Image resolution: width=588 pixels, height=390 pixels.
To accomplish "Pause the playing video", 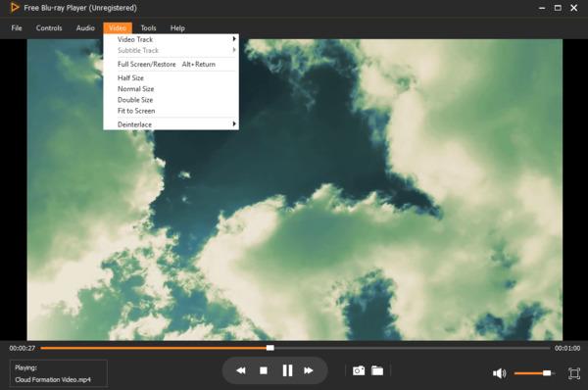I will point(287,370).
